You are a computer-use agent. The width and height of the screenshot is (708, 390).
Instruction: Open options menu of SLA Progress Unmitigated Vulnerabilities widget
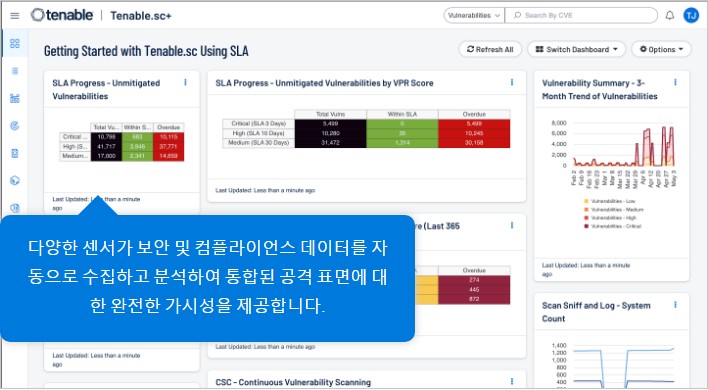[185, 82]
